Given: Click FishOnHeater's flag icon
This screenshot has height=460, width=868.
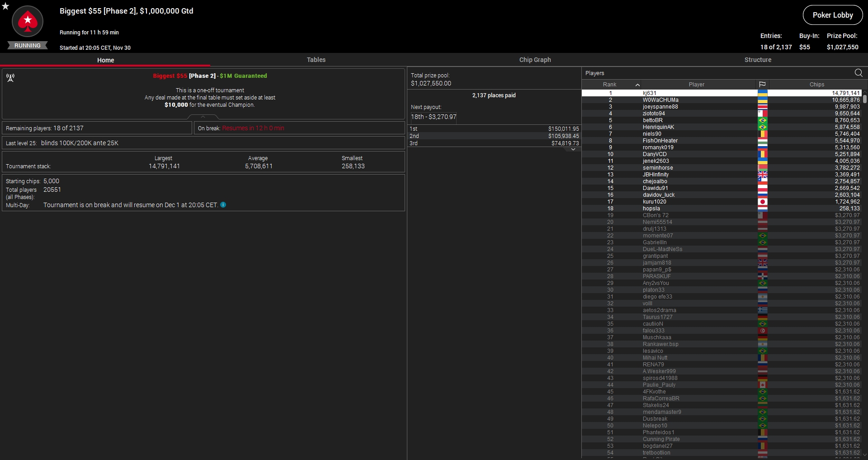Looking at the screenshot, I should [x=762, y=141].
